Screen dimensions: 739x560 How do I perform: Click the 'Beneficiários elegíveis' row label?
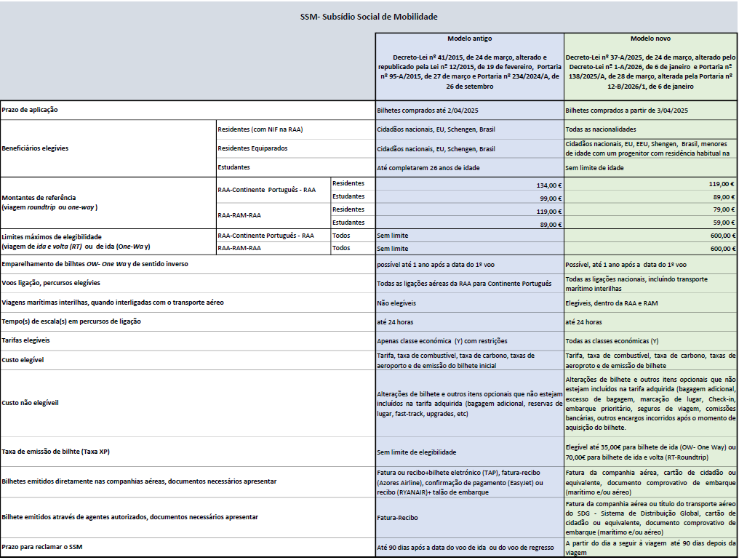[x=35, y=148]
